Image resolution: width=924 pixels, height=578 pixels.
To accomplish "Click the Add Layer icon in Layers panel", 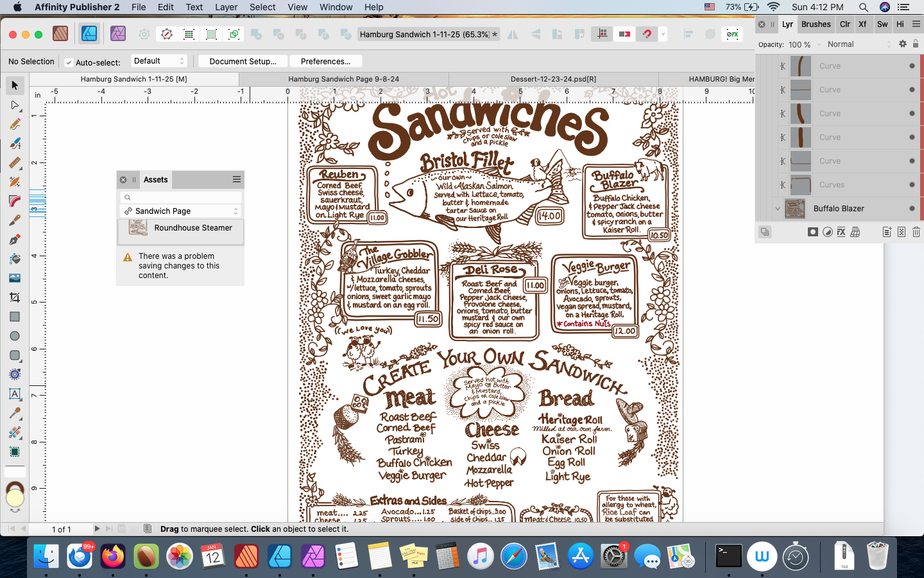I will tap(887, 232).
